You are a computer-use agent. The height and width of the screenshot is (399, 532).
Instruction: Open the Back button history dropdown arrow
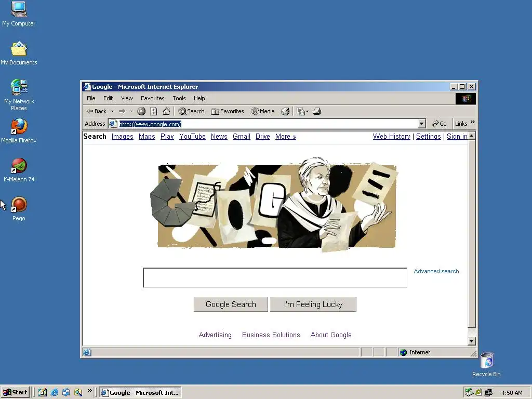pyautogui.click(x=112, y=111)
